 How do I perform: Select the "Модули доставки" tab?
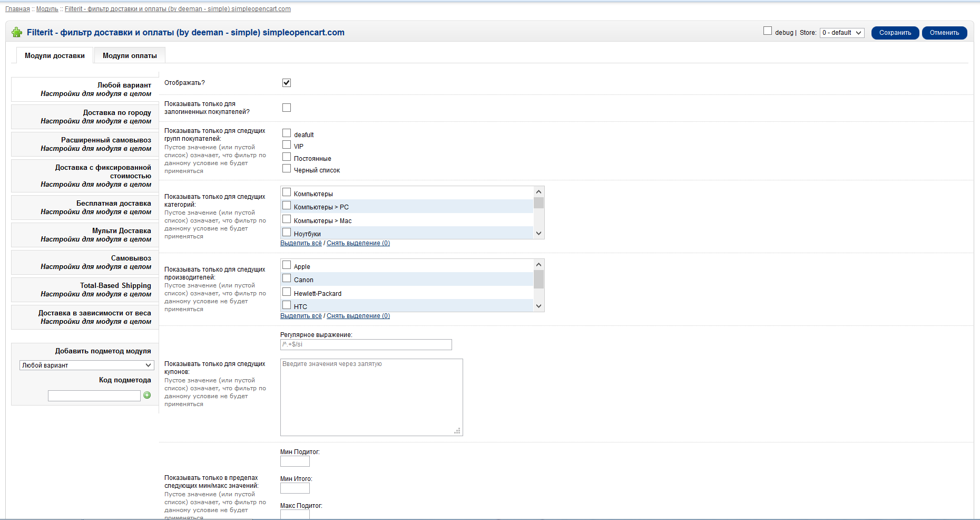[54, 54]
